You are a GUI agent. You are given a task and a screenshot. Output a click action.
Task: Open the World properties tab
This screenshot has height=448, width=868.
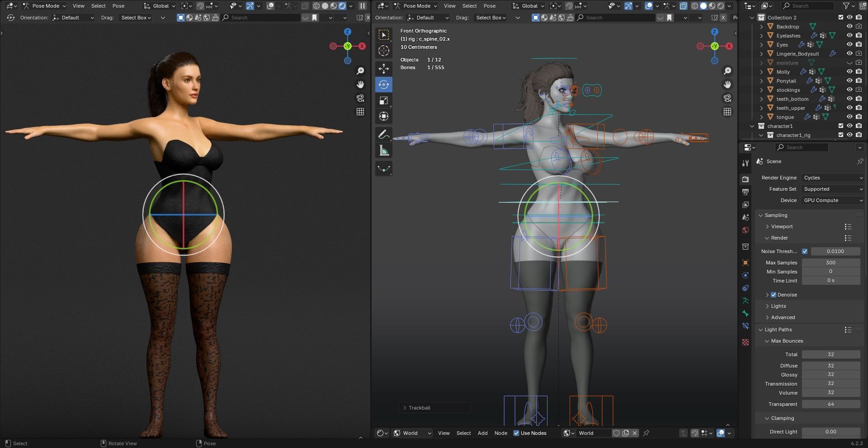click(745, 230)
